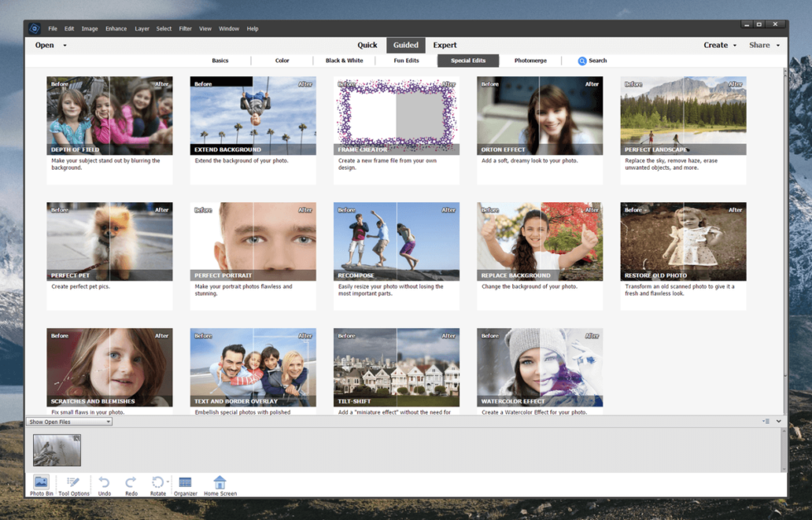Click the Photoshop Elements logo icon

[x=34, y=27]
